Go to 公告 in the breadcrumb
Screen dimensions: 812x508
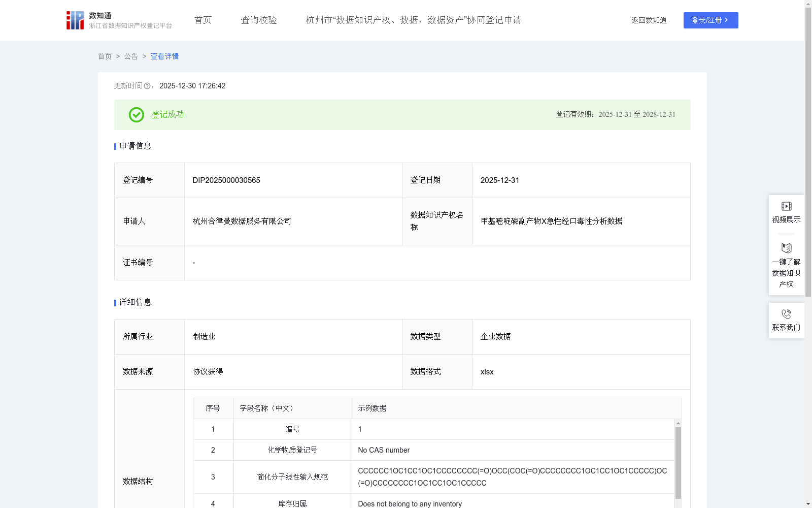click(131, 56)
